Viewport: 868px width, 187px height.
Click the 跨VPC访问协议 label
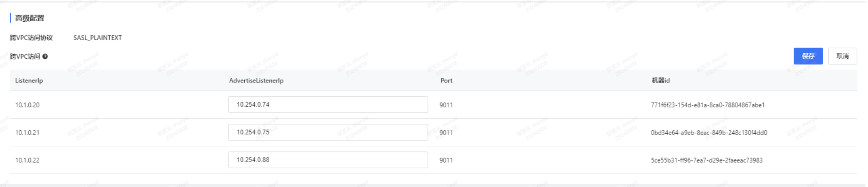[31, 37]
